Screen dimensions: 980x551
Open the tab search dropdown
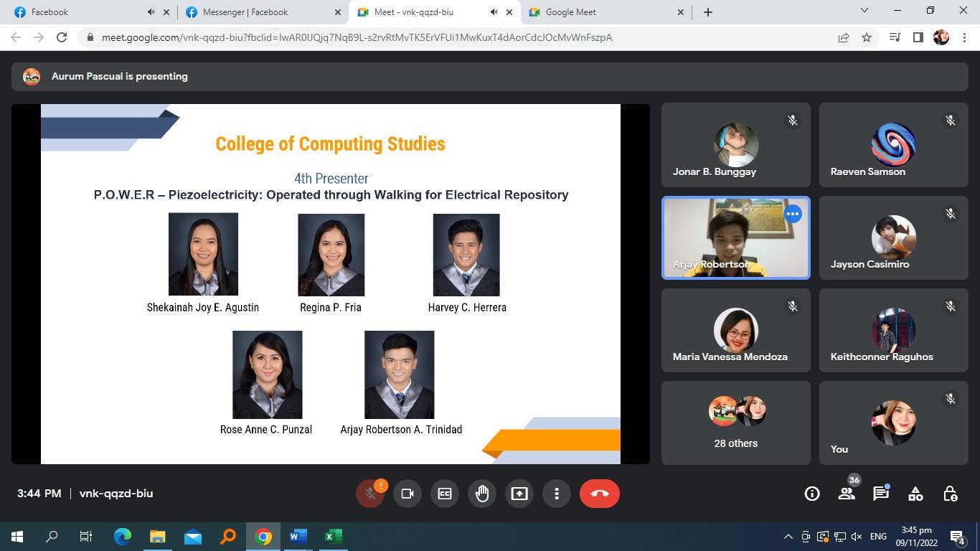pos(864,11)
